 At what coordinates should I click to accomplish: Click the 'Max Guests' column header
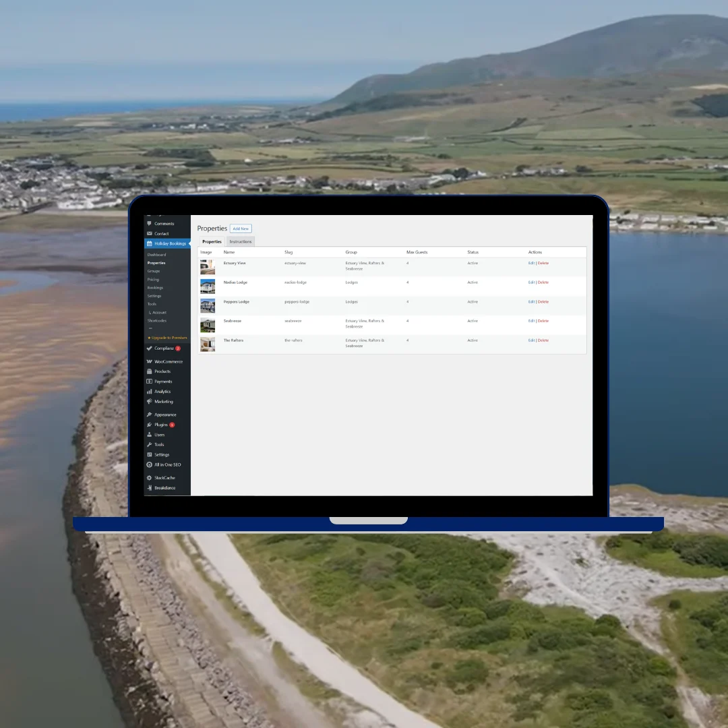(x=417, y=252)
